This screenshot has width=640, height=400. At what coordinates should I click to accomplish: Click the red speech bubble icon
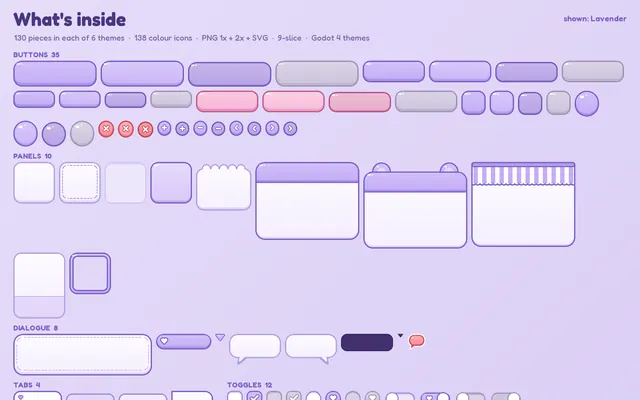[x=416, y=341]
